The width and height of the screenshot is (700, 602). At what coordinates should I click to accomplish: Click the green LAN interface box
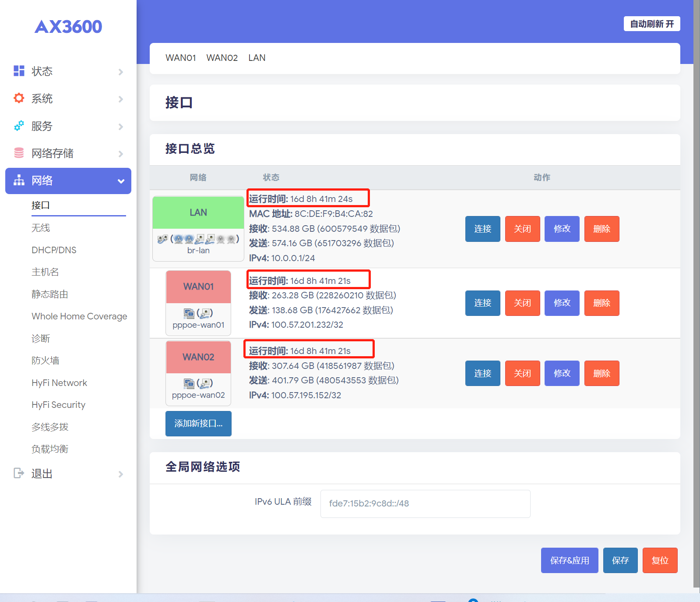pos(198,212)
